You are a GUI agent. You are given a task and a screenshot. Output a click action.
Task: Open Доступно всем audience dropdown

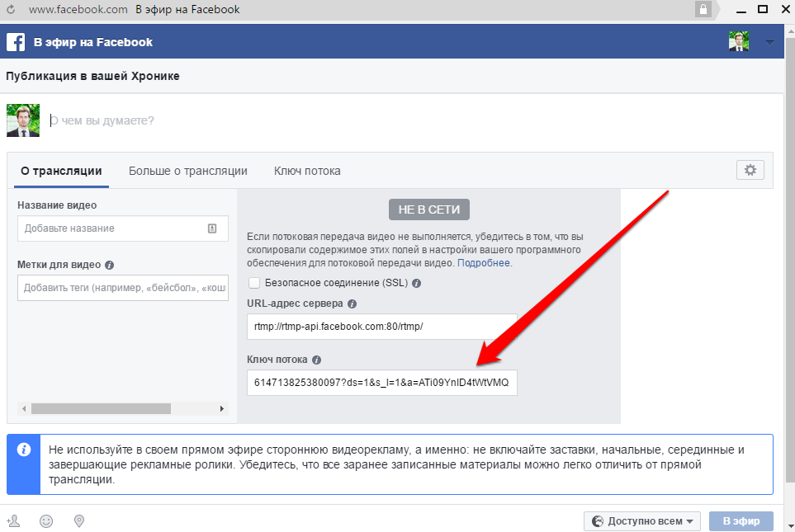point(642,520)
